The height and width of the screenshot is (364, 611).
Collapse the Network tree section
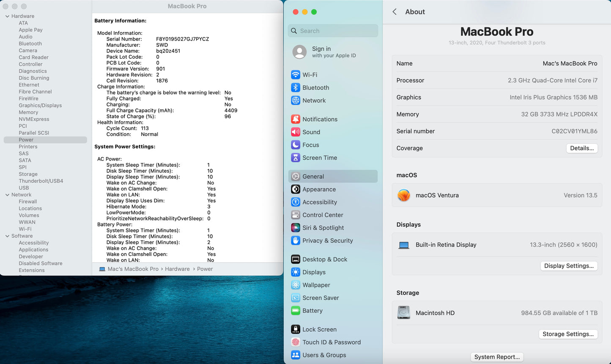click(x=7, y=195)
